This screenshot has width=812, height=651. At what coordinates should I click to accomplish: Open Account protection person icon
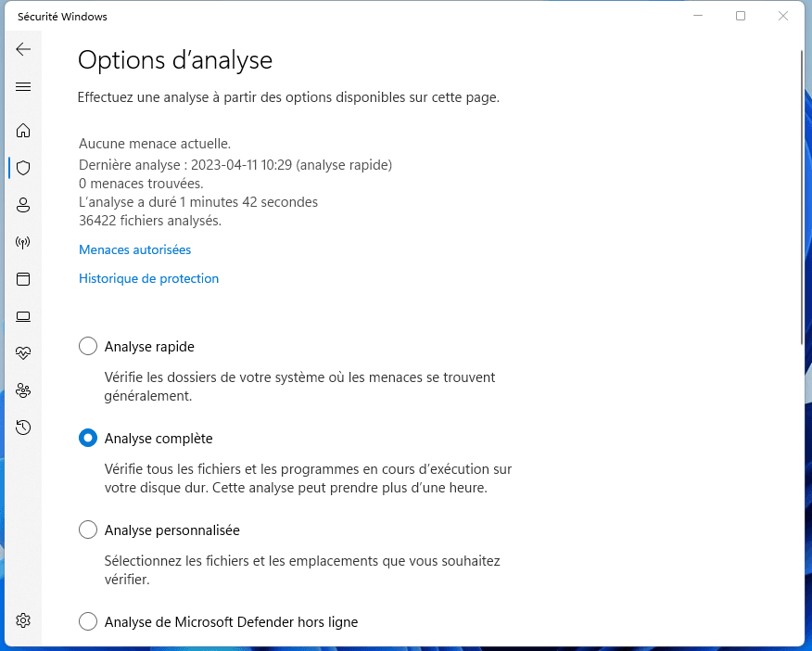[23, 205]
